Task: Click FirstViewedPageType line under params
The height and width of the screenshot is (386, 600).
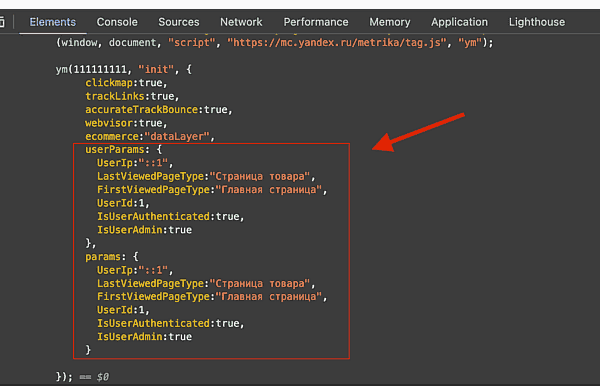Action: 212,297
